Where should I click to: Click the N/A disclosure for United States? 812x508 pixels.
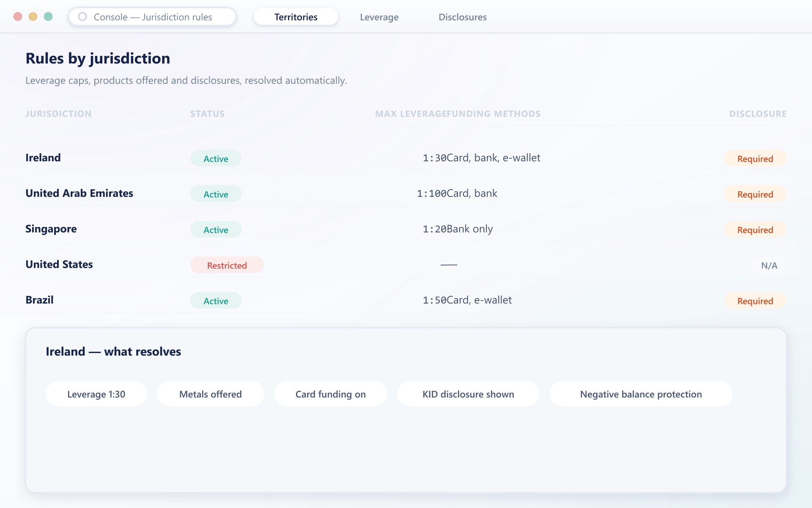(x=769, y=265)
